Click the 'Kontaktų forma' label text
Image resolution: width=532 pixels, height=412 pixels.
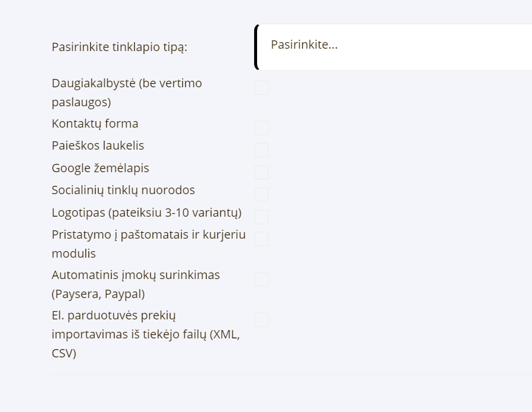click(x=95, y=123)
